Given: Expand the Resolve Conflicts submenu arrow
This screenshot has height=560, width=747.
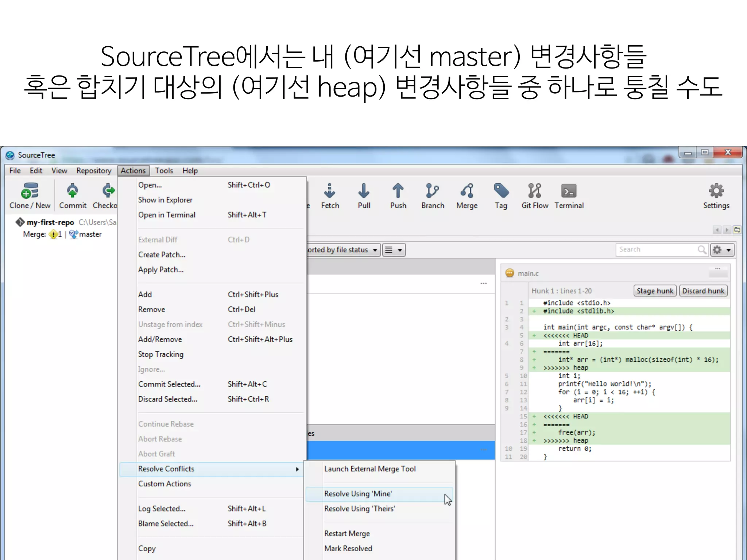Looking at the screenshot, I should point(297,469).
